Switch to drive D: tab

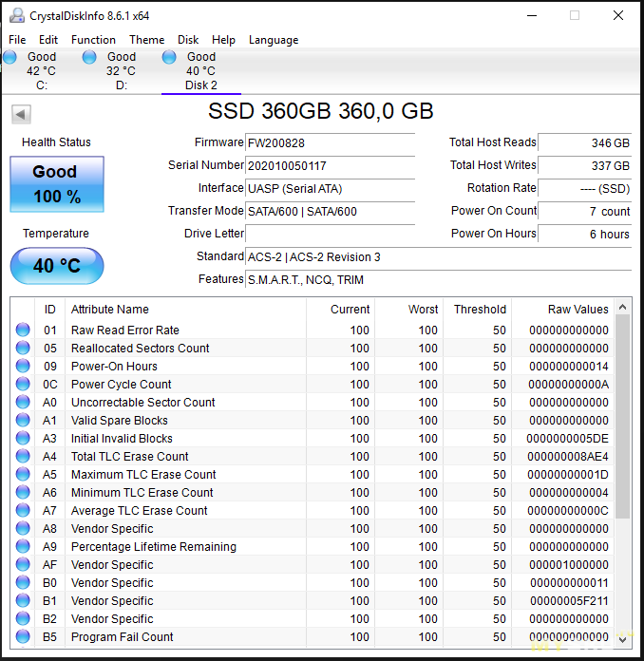click(121, 71)
